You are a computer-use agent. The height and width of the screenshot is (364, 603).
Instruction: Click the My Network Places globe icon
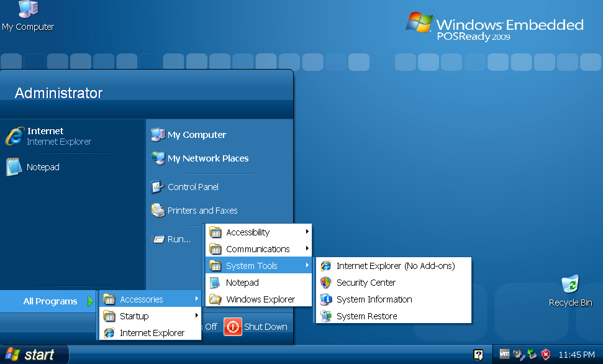click(x=158, y=158)
